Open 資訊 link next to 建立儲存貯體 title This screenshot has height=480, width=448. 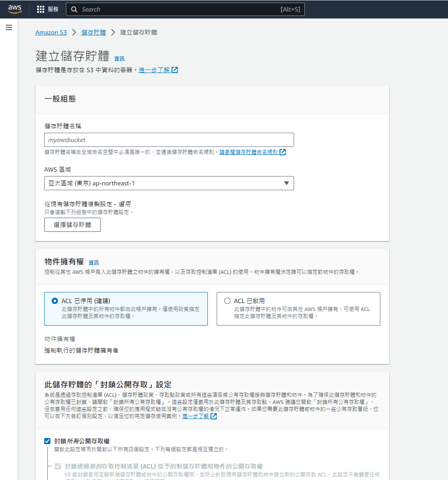119,59
